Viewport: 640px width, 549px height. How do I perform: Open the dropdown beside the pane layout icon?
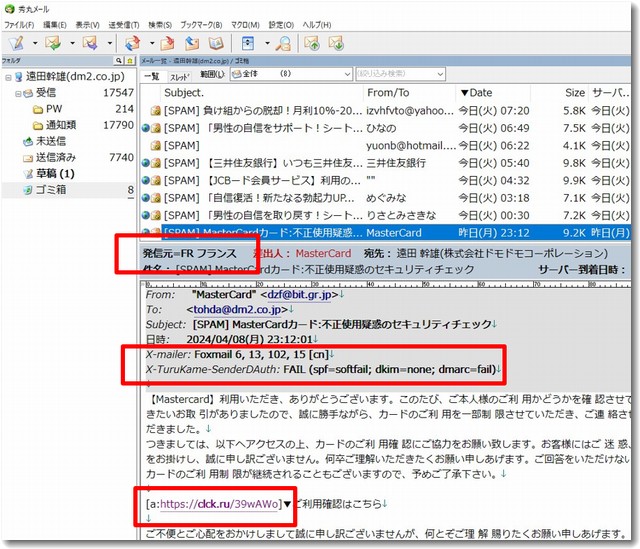[267, 43]
